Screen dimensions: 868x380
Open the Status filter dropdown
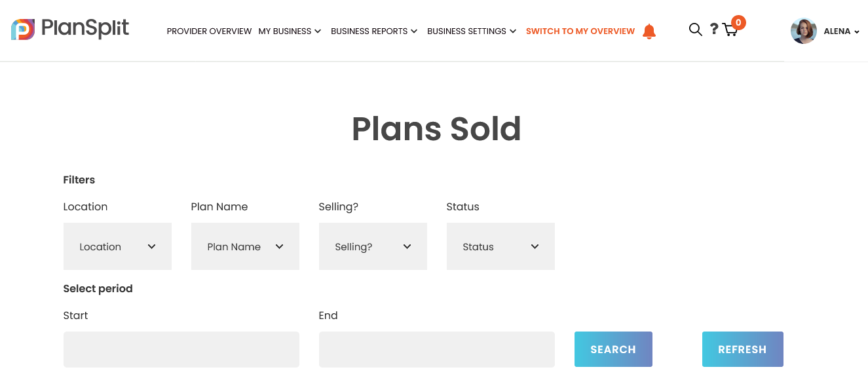pyautogui.click(x=500, y=246)
